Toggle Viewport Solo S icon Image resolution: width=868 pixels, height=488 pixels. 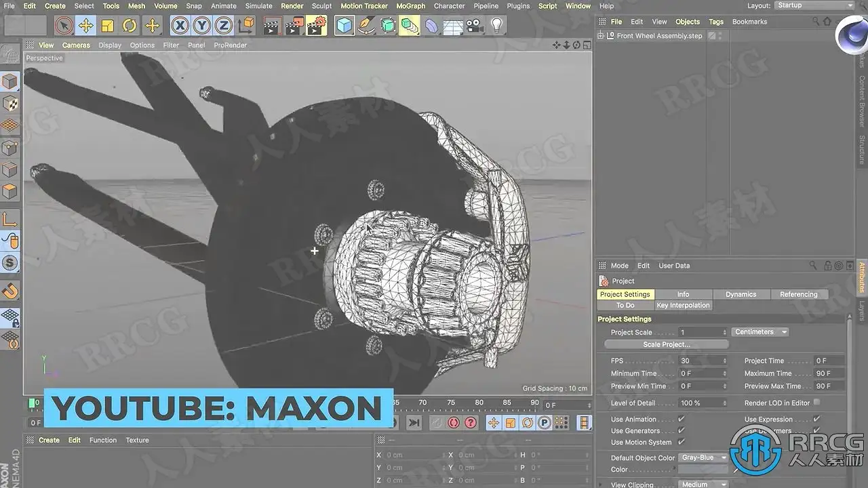point(10,262)
